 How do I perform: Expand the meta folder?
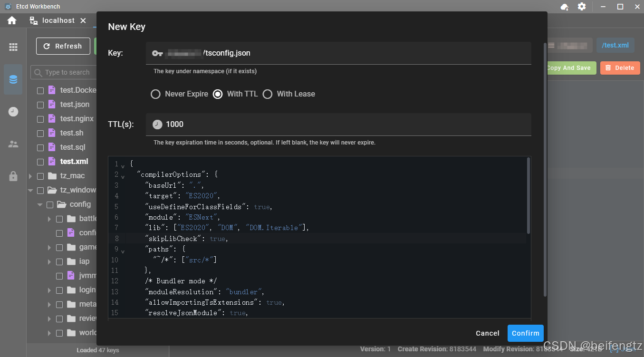[x=49, y=304]
